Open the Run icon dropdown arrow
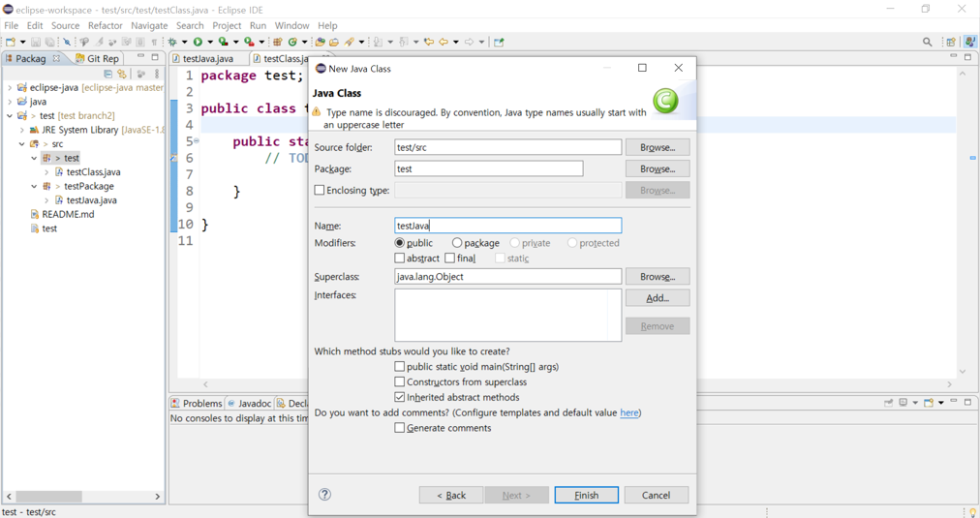The height and width of the screenshot is (518, 980). (209, 42)
